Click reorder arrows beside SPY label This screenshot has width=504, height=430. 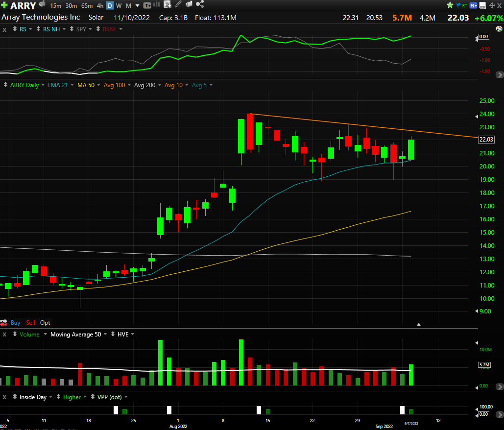tap(72, 29)
